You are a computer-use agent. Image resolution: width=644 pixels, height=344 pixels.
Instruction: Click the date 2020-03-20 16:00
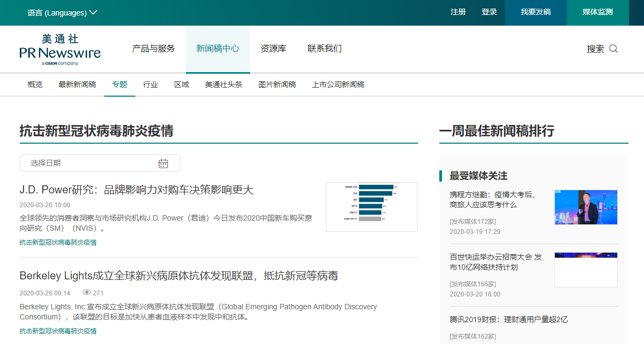coord(475,294)
